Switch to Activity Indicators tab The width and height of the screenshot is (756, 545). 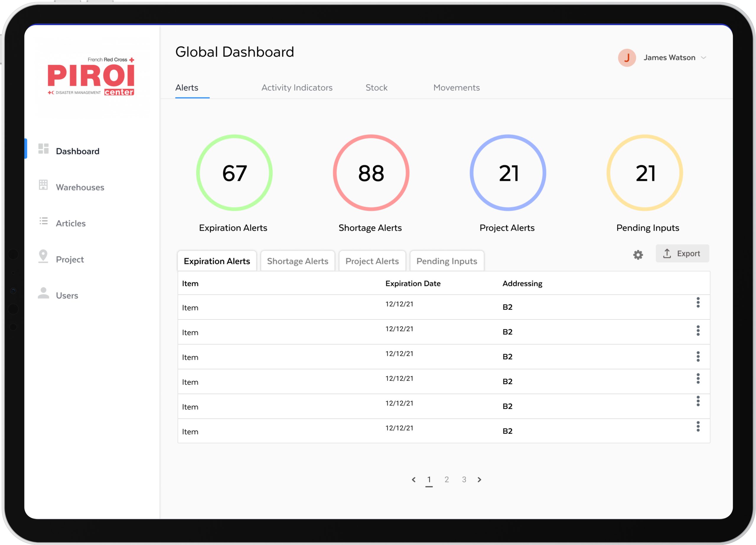[x=297, y=88]
